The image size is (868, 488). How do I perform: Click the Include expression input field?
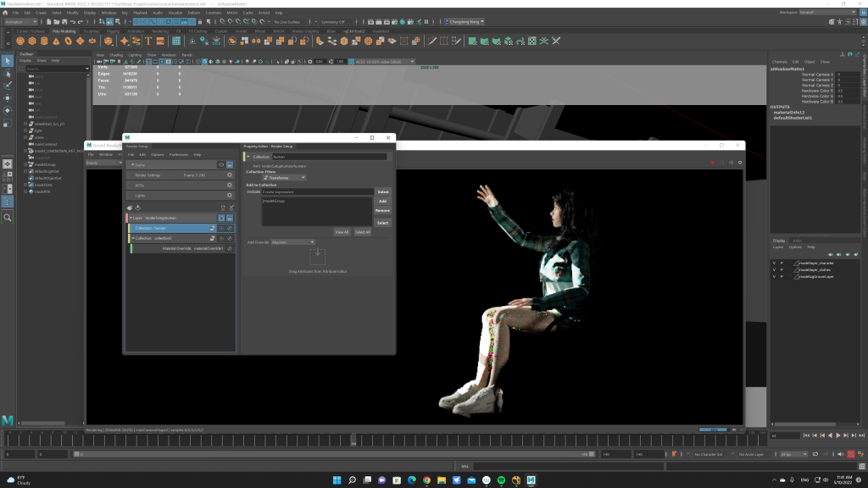tap(316, 192)
